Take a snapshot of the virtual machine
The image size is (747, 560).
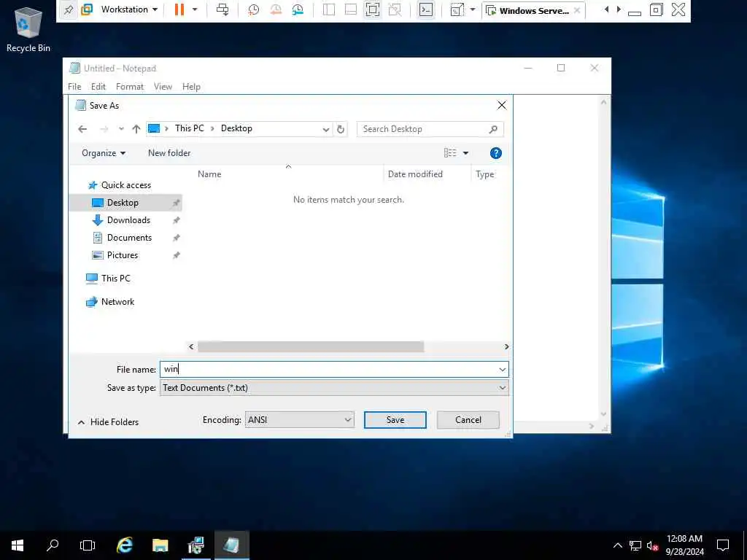[x=253, y=9]
